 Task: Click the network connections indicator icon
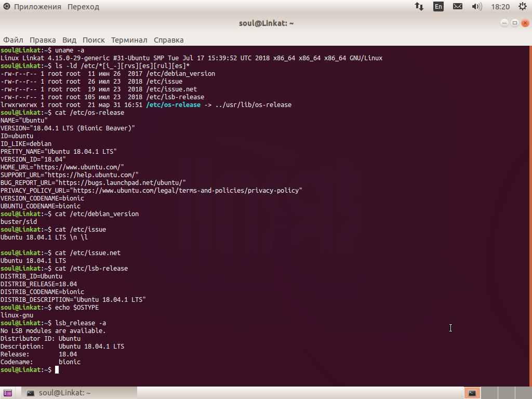pyautogui.click(x=419, y=6)
